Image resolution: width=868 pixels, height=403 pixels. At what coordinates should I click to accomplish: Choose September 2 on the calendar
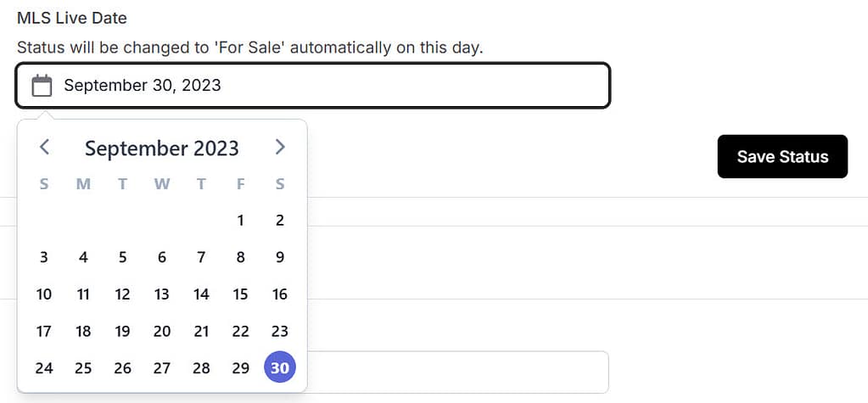point(280,221)
